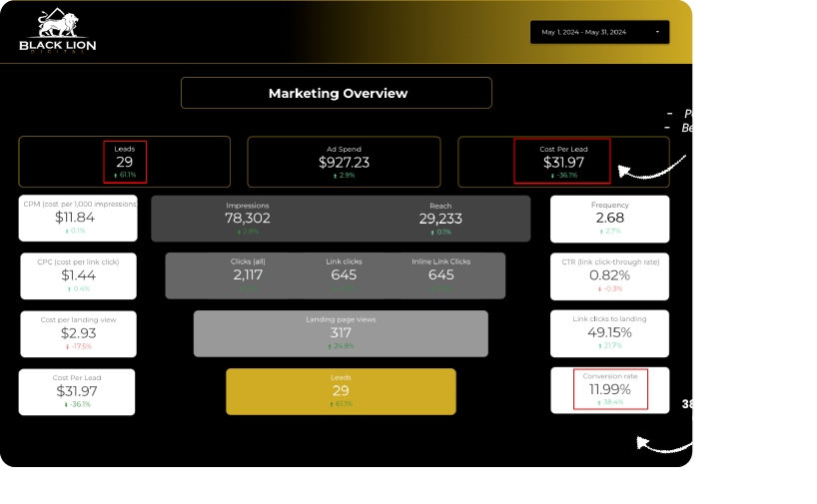817x504 pixels.
Task: Select the Cost per landing view $2.93 card
Action: tap(78, 333)
